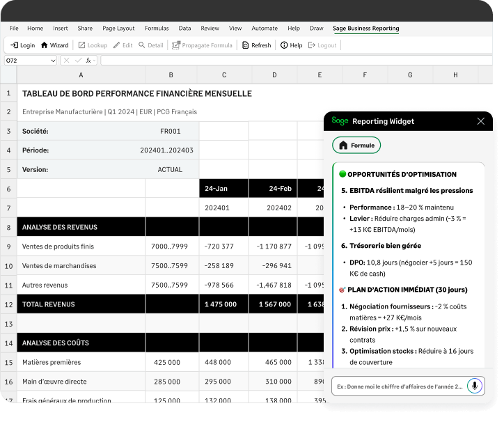Click the Formule button in widget
This screenshot has width=504, height=422.
click(x=356, y=146)
